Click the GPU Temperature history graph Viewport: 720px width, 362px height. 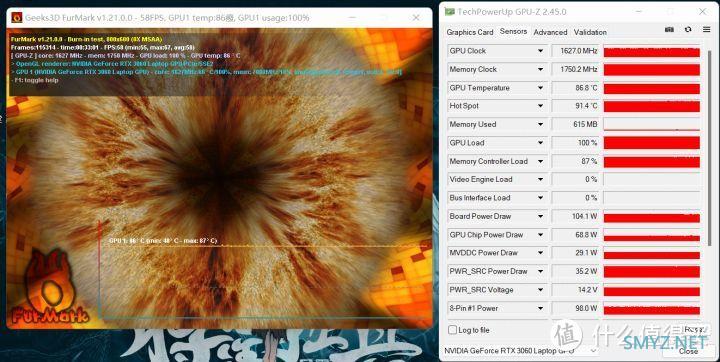[x=652, y=88]
